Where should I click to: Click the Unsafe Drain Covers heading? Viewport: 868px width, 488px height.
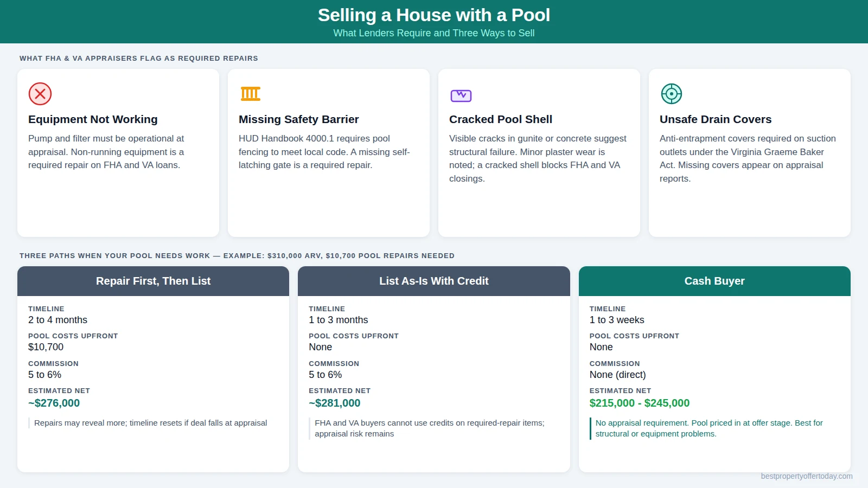[x=716, y=119]
